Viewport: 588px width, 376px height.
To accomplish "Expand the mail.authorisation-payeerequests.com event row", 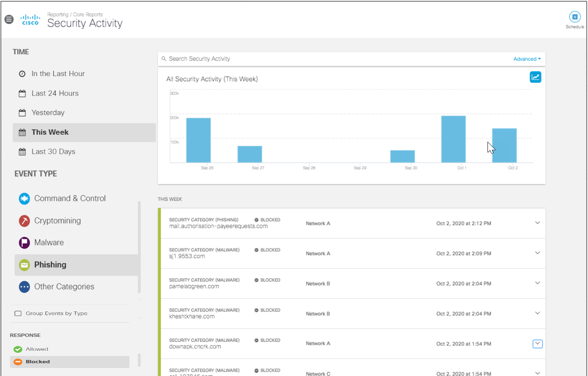I will 537,223.
